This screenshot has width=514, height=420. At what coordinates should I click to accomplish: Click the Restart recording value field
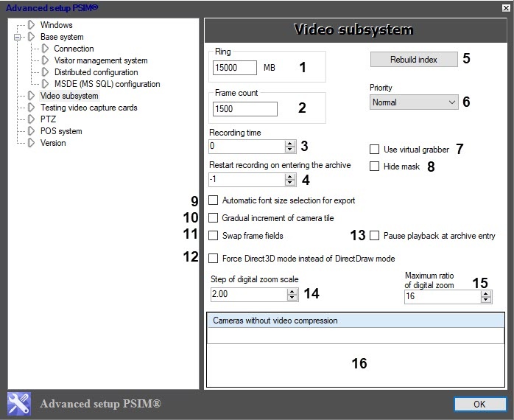coord(247,180)
